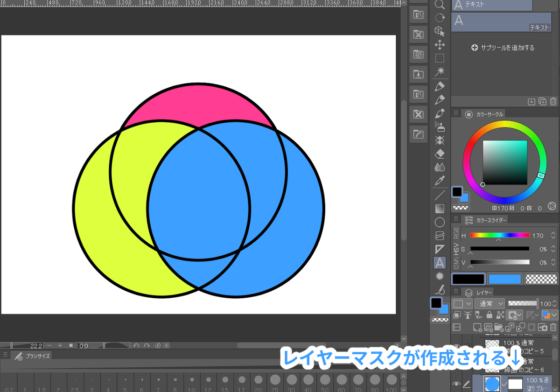Click the Create layer mask icon

pos(531,327)
